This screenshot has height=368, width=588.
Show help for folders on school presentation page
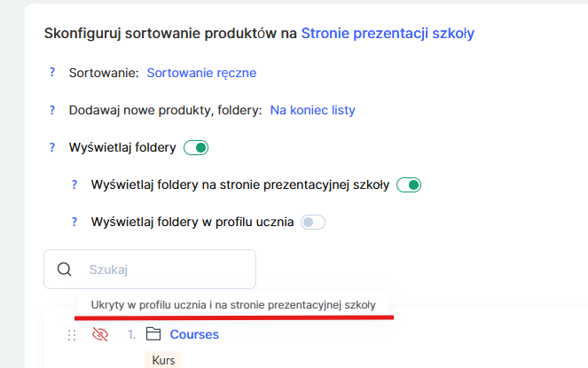click(74, 185)
